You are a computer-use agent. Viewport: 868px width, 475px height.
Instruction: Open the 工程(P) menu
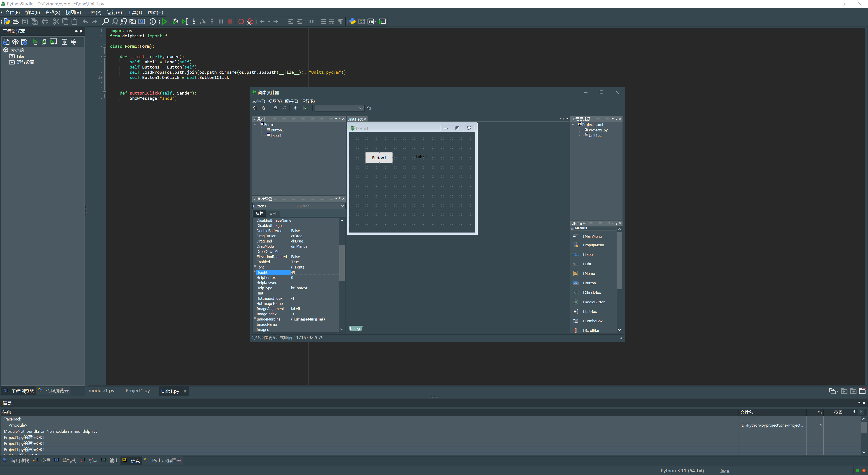(94, 12)
